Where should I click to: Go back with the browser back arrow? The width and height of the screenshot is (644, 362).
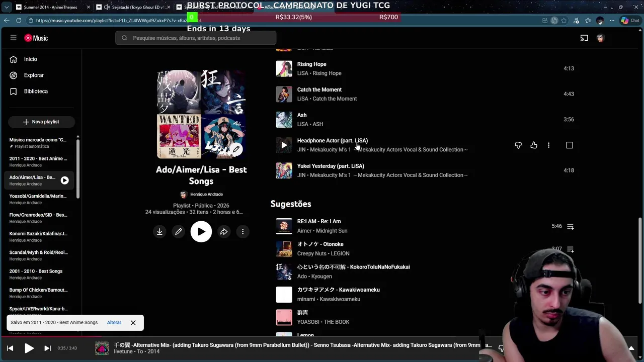(x=7, y=21)
